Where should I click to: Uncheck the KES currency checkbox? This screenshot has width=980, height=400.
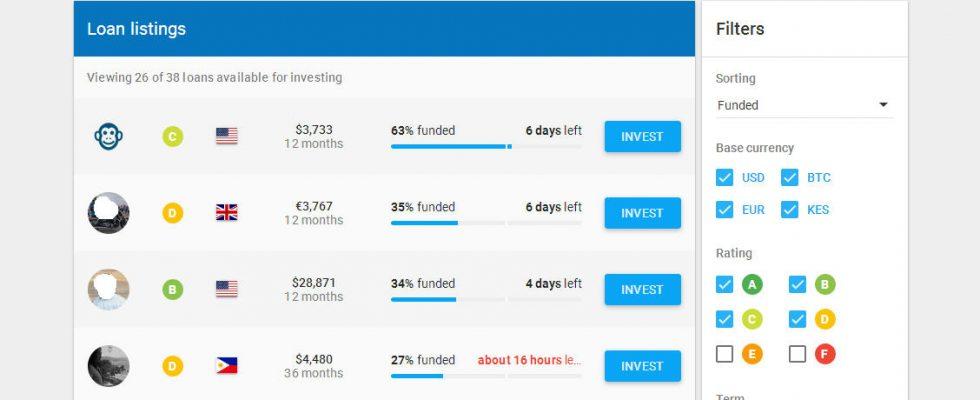pyautogui.click(x=789, y=209)
